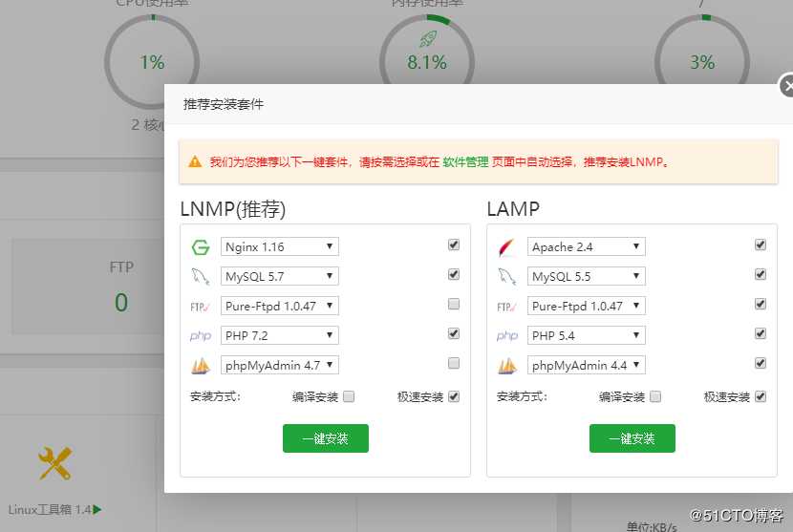Check the phpMyAdmin 4.7 checkbox

pos(454,363)
